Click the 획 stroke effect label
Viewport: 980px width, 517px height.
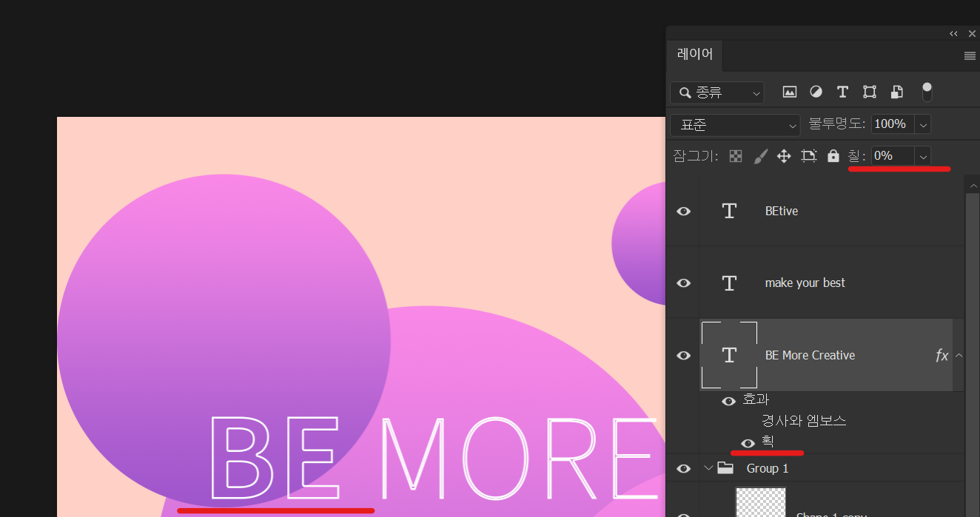[x=768, y=442]
